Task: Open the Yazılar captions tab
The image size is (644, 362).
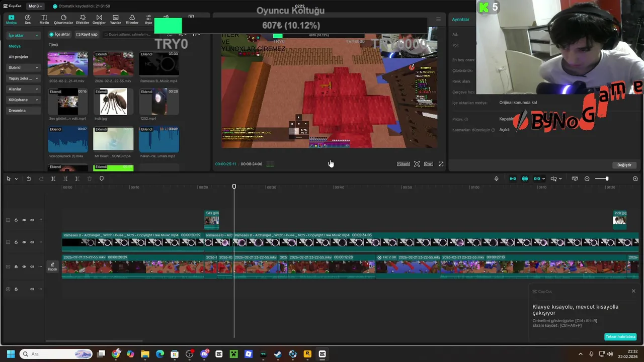Action: point(116,19)
